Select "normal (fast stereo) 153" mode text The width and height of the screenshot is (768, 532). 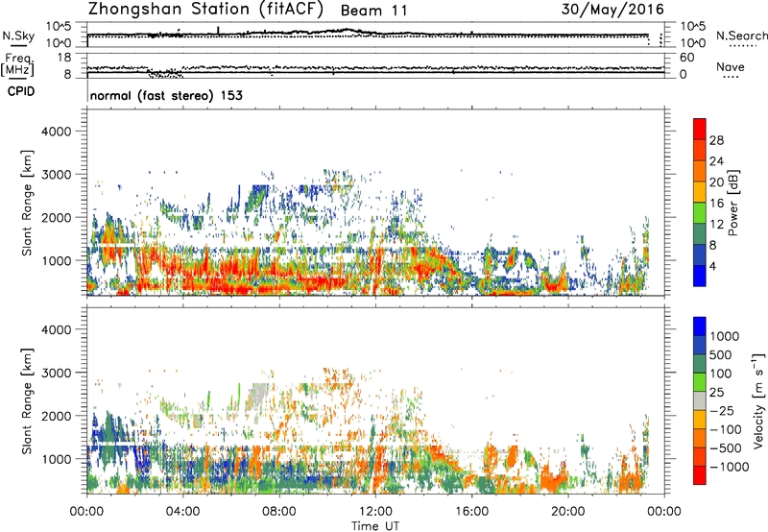click(166, 95)
